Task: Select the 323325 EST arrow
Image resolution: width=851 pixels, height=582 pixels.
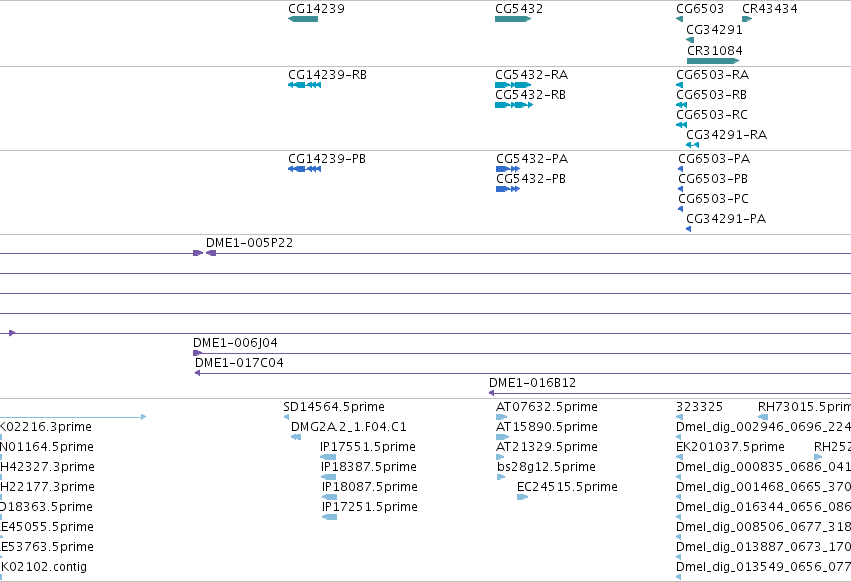Action: click(x=679, y=417)
